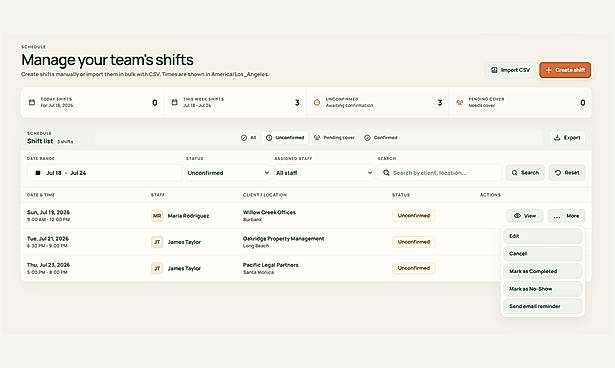Click Sun, Jul 19, 2026 date cell

tap(48, 212)
